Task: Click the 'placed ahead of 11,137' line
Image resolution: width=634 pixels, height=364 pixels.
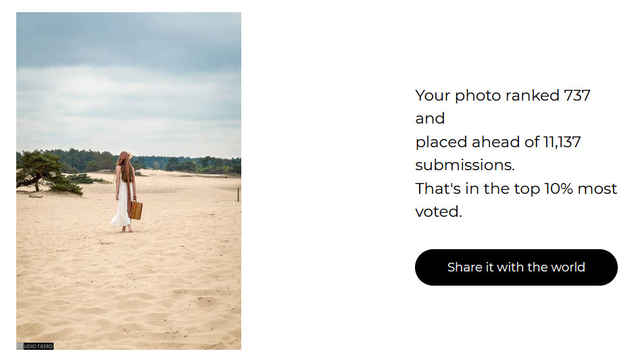Action: coord(497,142)
